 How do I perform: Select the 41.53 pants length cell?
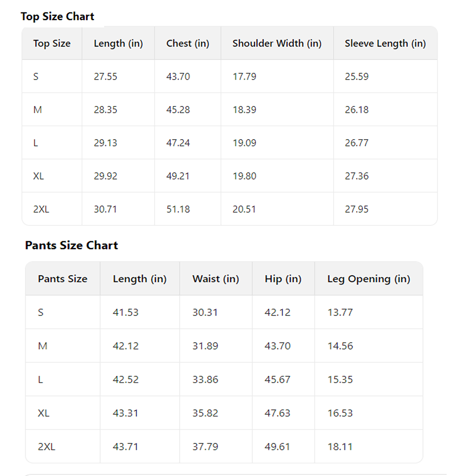click(x=126, y=312)
